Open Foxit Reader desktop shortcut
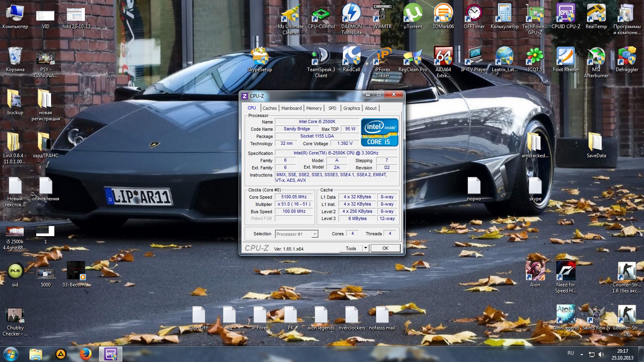Viewport: 644px width, 362px height. [x=566, y=60]
